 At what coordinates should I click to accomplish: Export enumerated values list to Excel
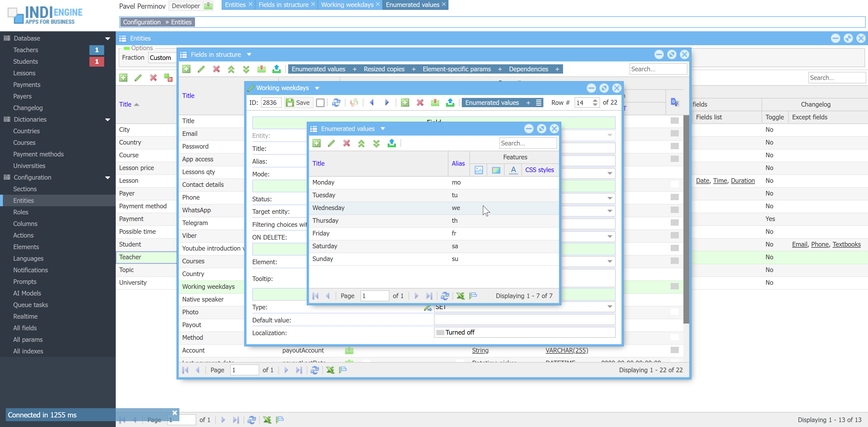coord(460,296)
